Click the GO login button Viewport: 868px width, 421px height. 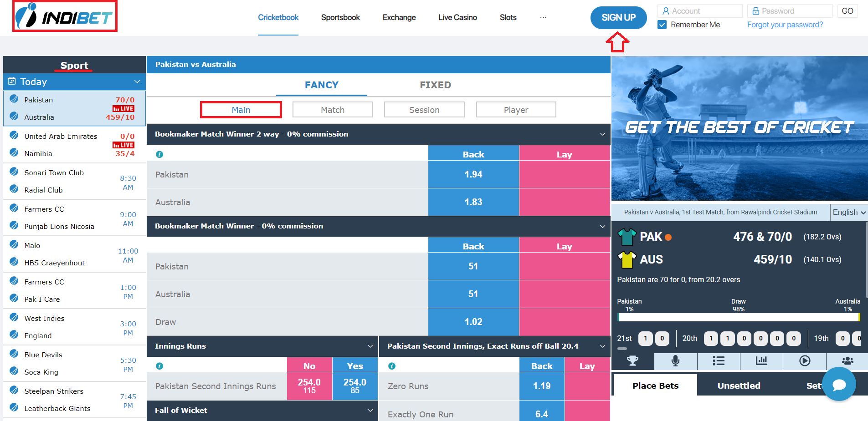(x=847, y=11)
